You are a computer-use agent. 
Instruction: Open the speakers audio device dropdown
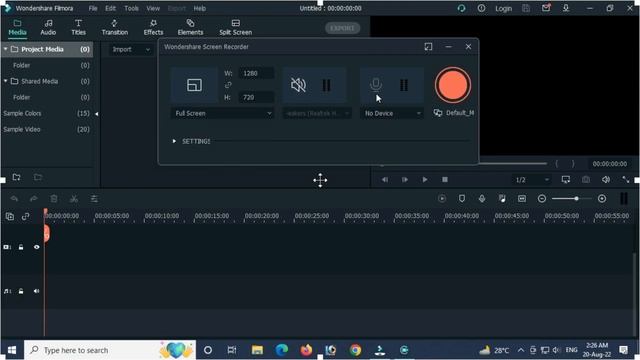click(317, 113)
